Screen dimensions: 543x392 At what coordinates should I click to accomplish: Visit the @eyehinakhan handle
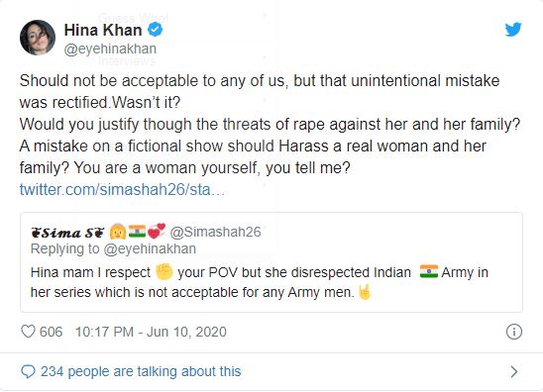[x=110, y=49]
